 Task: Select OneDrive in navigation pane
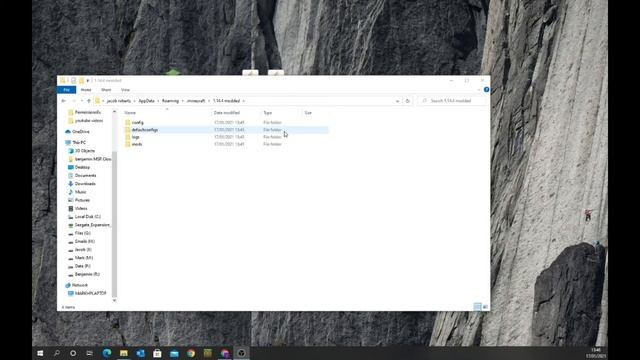(x=77, y=132)
